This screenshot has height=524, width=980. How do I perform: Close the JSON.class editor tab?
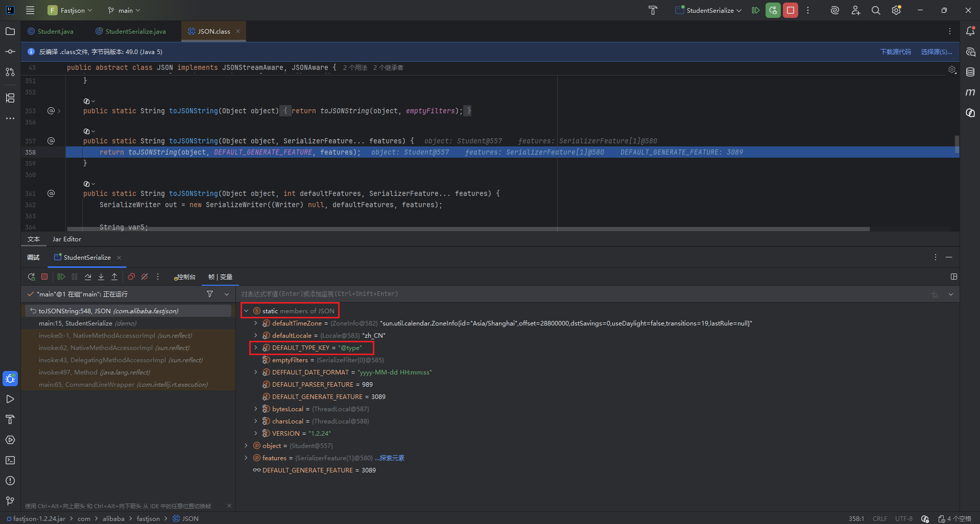tap(238, 31)
